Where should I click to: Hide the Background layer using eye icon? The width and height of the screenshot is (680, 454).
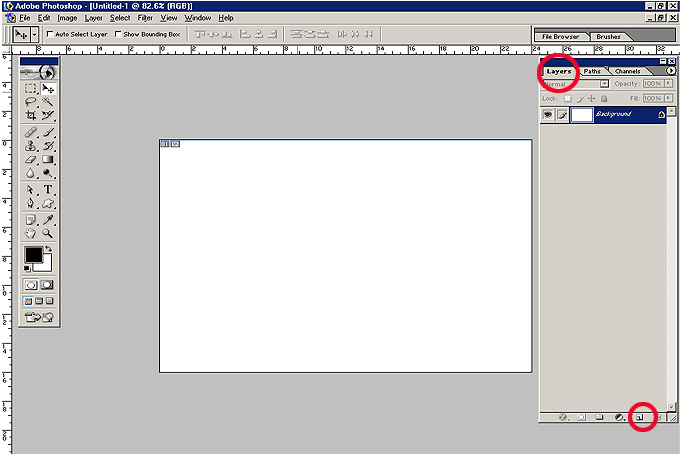coord(548,115)
